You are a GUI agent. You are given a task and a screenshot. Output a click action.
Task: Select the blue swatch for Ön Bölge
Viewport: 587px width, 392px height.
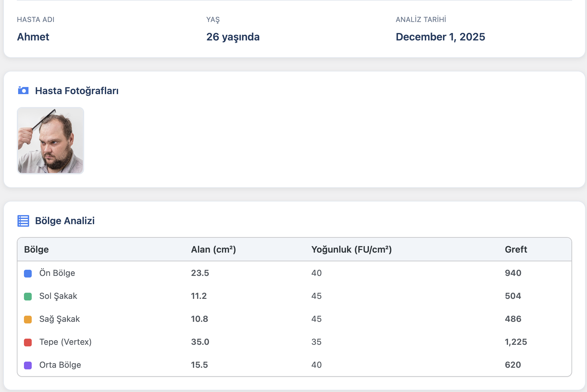pyautogui.click(x=28, y=273)
